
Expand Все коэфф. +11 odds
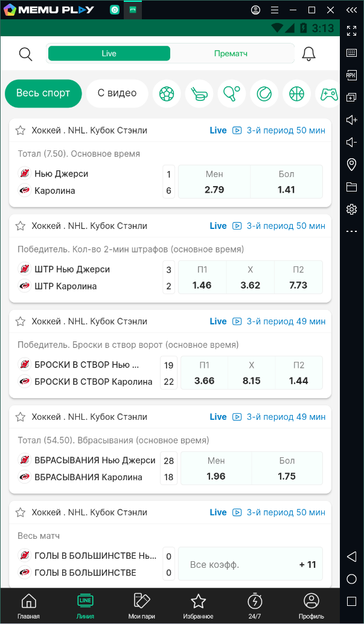251,565
